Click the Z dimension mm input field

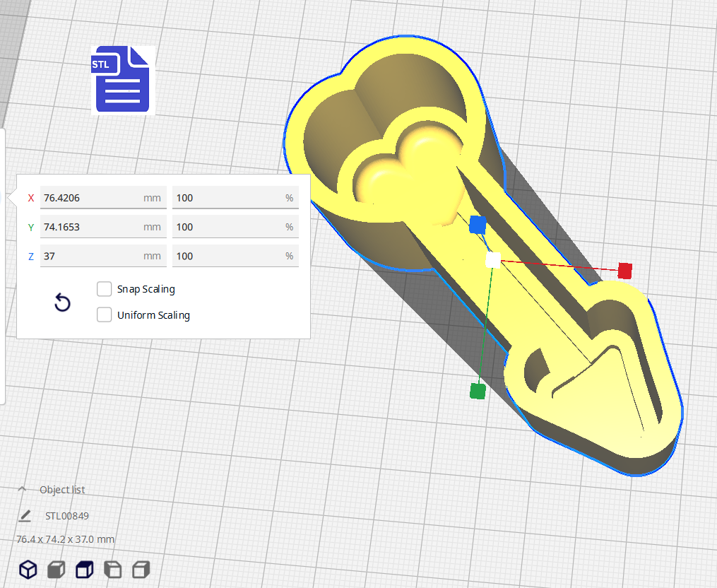point(92,256)
